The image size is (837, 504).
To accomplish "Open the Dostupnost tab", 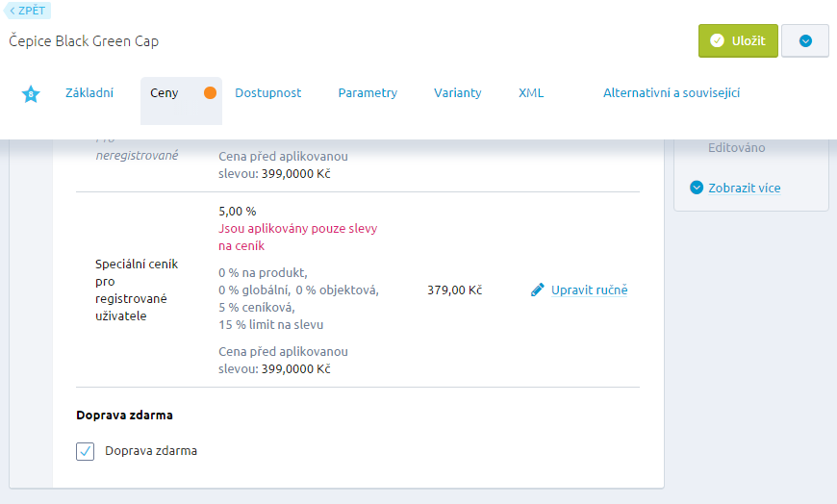I will [x=268, y=93].
